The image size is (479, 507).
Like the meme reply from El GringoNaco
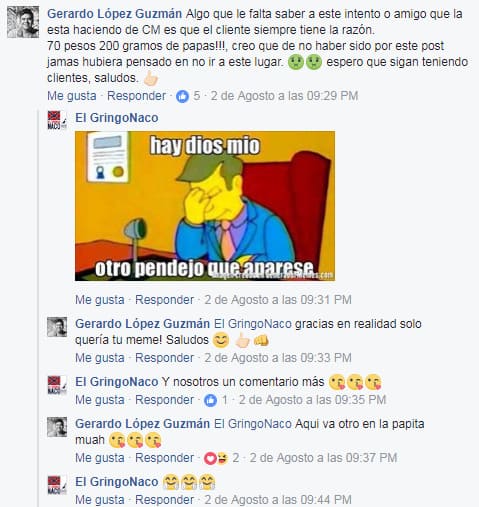click(100, 300)
